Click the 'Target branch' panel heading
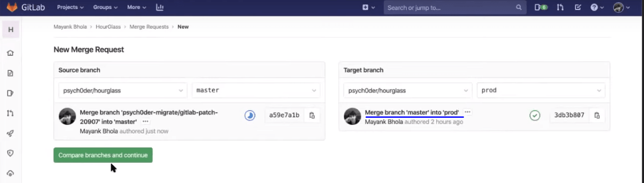Image resolution: width=644 pixels, height=183 pixels. coord(363,70)
